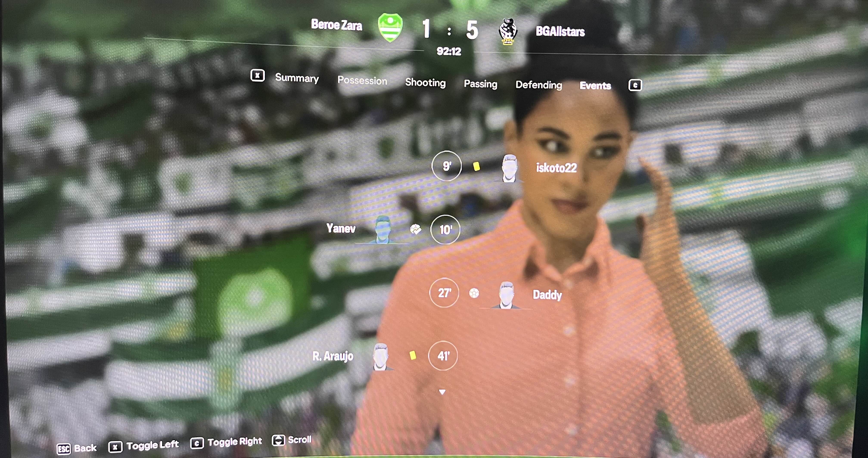Image resolution: width=868 pixels, height=458 pixels.
Task: Click the own goal icon at 10'
Action: (415, 229)
